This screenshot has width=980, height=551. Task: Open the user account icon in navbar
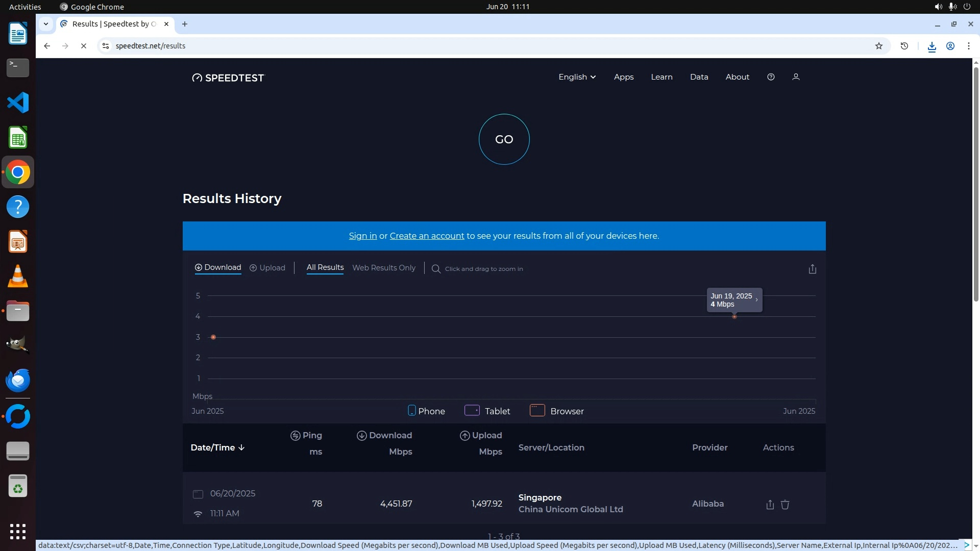click(x=795, y=77)
